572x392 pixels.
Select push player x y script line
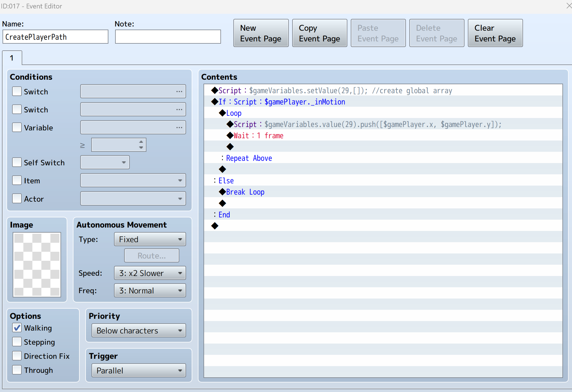point(383,124)
